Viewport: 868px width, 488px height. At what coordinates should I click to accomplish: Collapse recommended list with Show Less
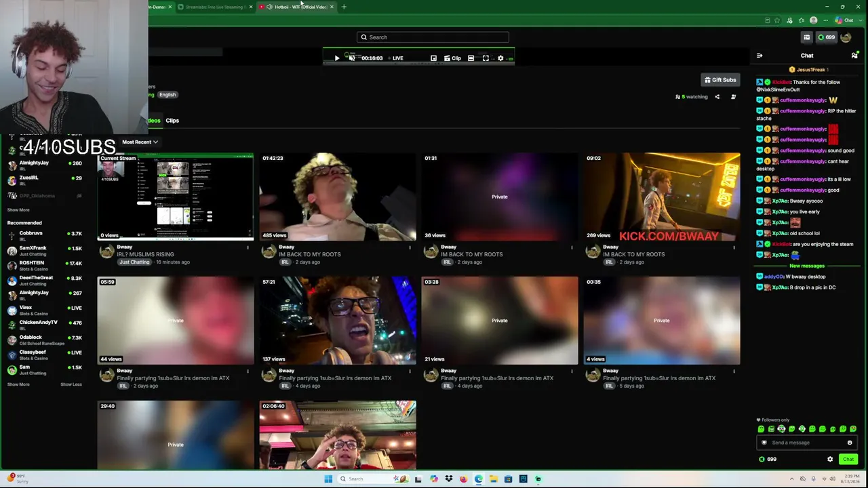click(x=71, y=384)
